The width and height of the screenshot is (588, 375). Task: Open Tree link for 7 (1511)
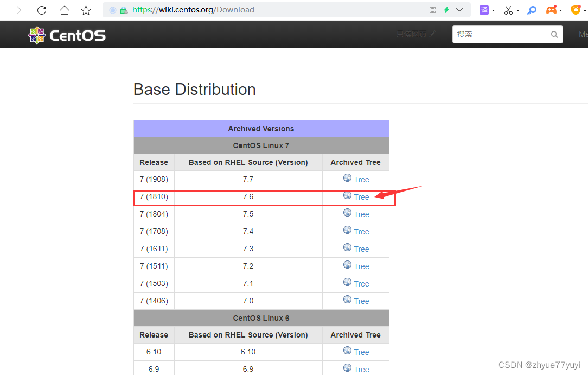[x=361, y=266]
